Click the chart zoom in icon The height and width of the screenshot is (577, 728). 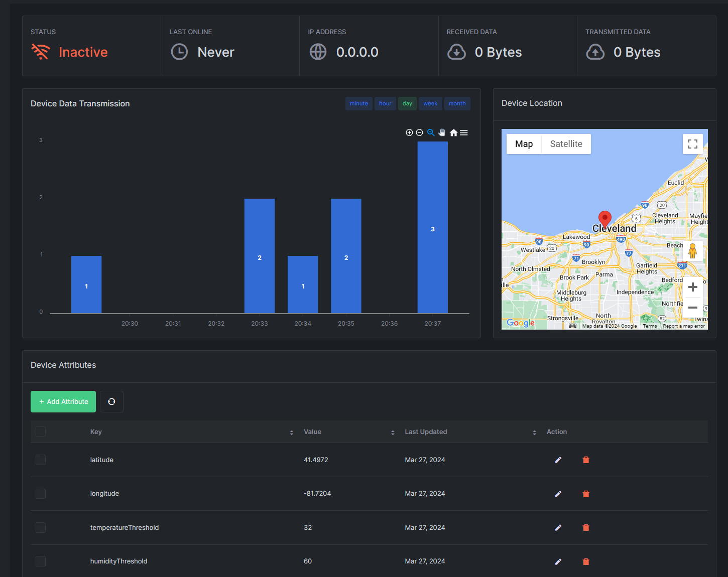[409, 132]
